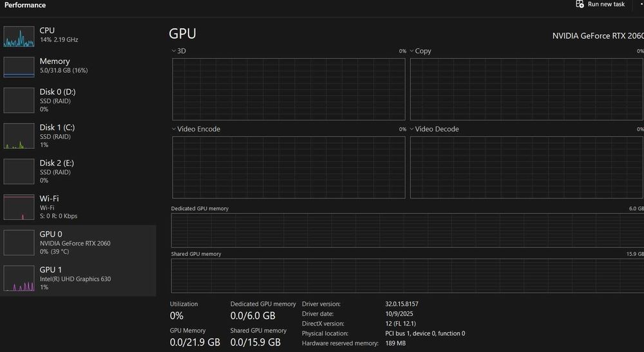
Task: Open the Video Encode engine dropdown
Action: (174, 129)
